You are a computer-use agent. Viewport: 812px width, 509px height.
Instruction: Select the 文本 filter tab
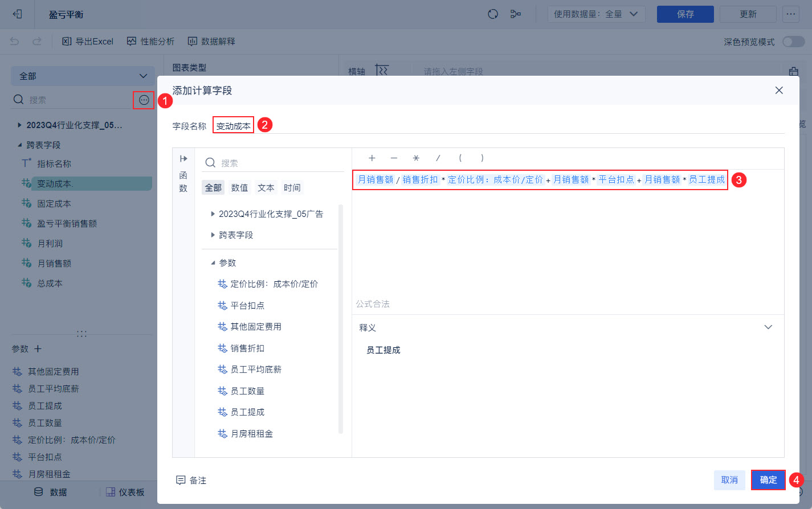click(266, 187)
